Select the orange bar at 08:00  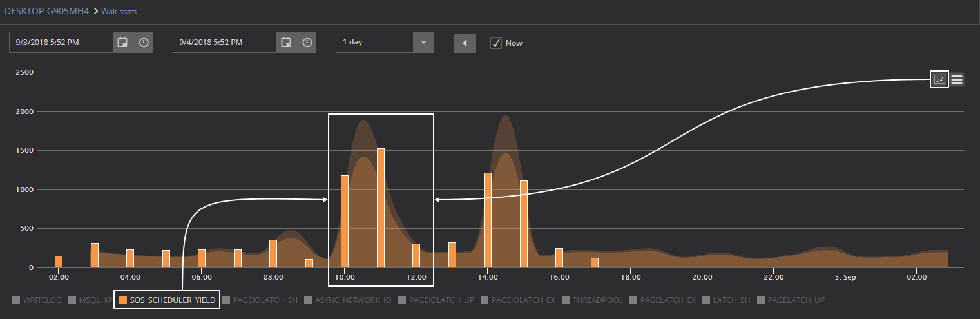click(273, 253)
